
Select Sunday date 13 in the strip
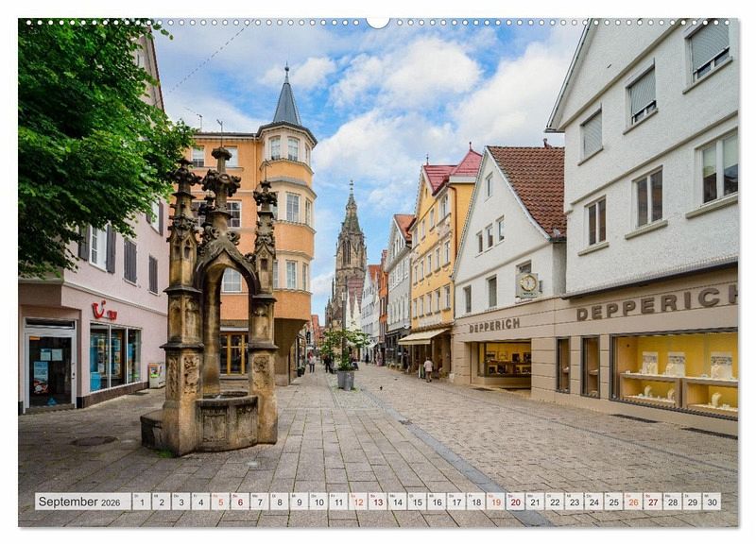(x=378, y=502)
